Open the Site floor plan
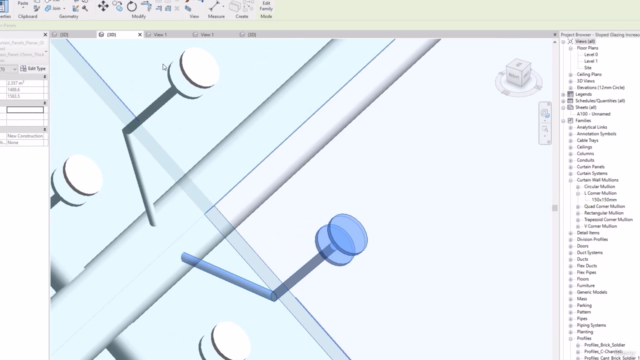Screen dimensions: 640x360 pos(588,68)
